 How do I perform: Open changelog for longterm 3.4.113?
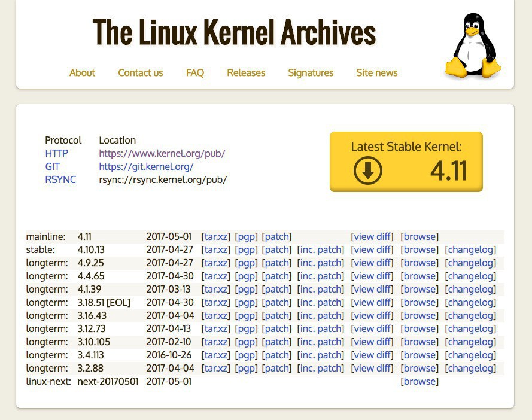(x=470, y=355)
